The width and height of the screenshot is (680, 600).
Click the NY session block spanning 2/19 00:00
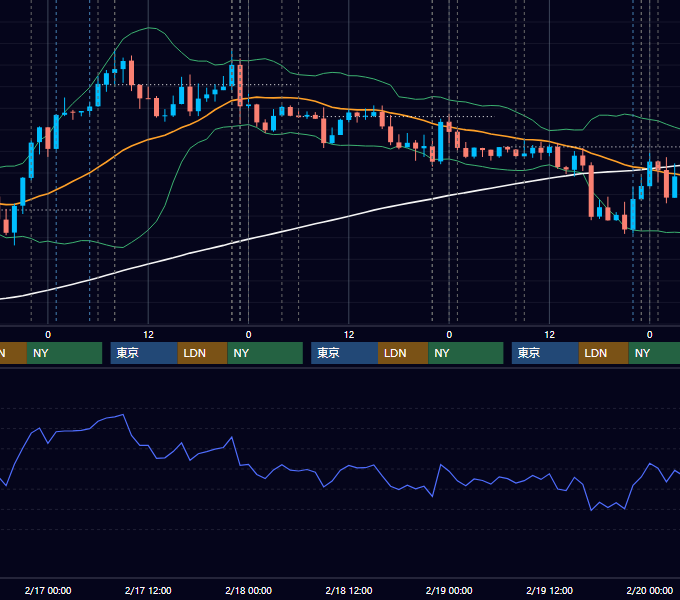pos(466,353)
